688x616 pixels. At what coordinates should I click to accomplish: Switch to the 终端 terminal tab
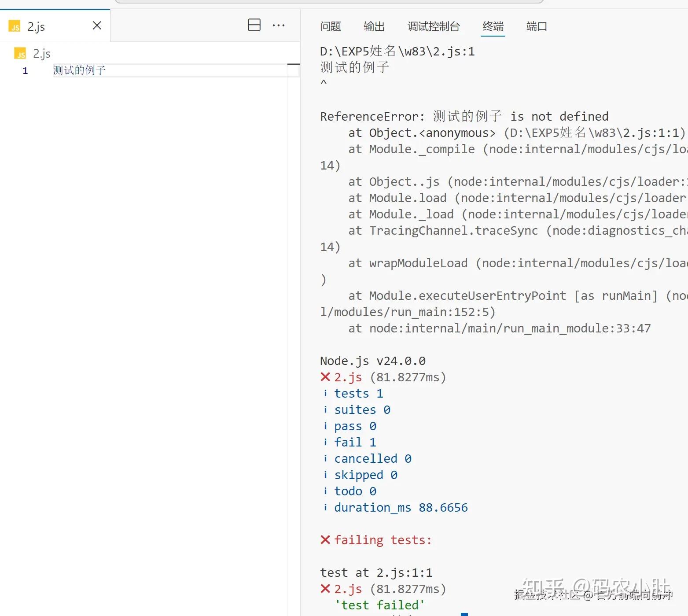493,26
